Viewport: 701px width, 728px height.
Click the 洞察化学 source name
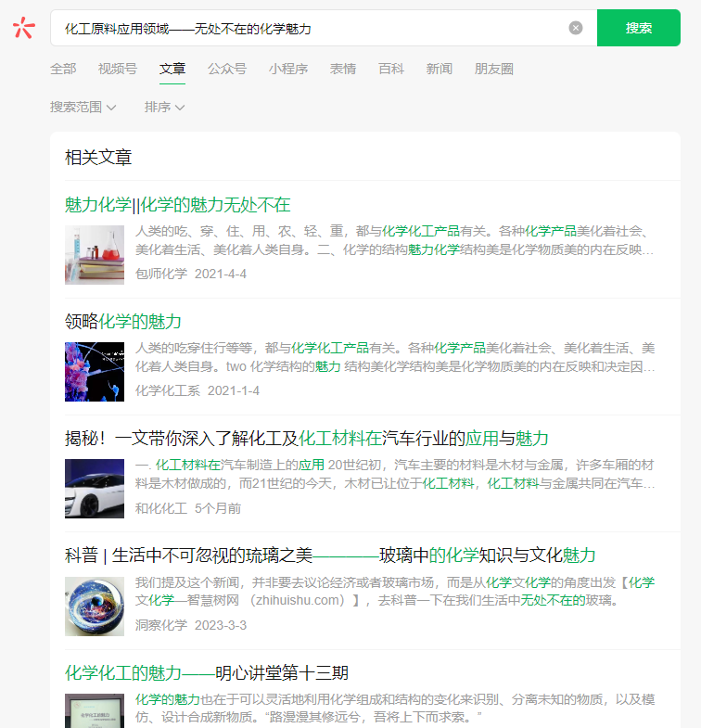point(161,625)
